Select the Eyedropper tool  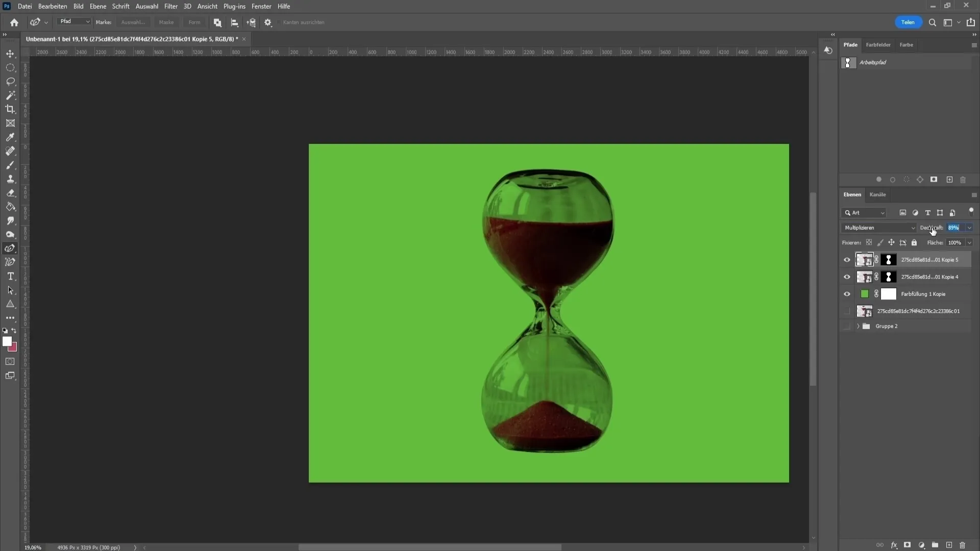click(10, 137)
